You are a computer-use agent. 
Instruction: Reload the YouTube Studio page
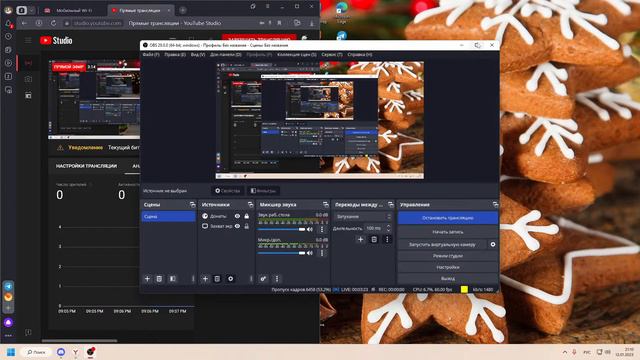[53, 23]
